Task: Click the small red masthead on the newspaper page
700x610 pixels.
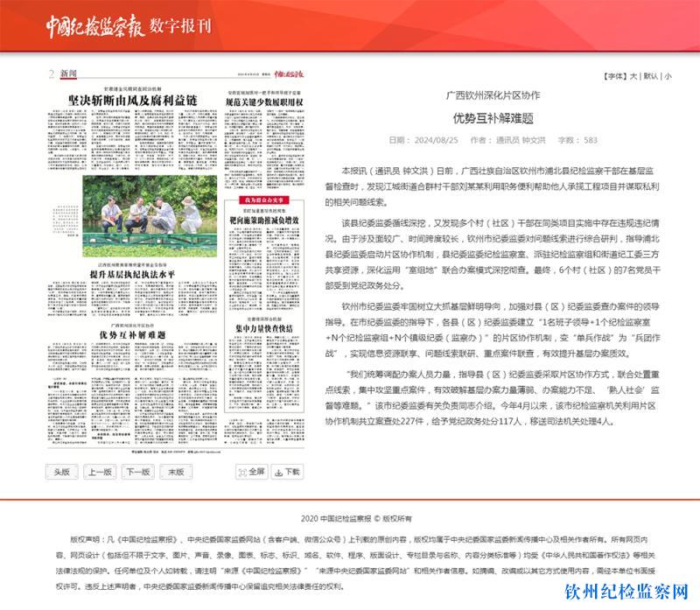Action: [x=289, y=74]
